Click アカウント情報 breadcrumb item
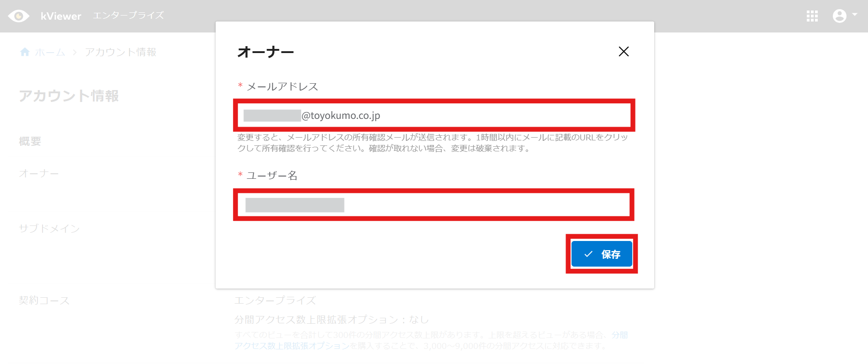Image resolution: width=868 pixels, height=364 pixels. (x=121, y=52)
